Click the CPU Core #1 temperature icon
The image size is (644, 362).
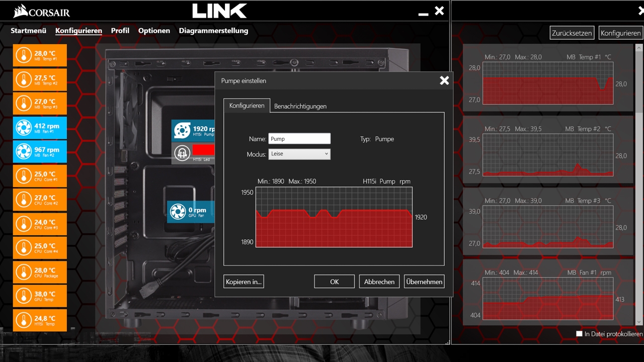(24, 176)
